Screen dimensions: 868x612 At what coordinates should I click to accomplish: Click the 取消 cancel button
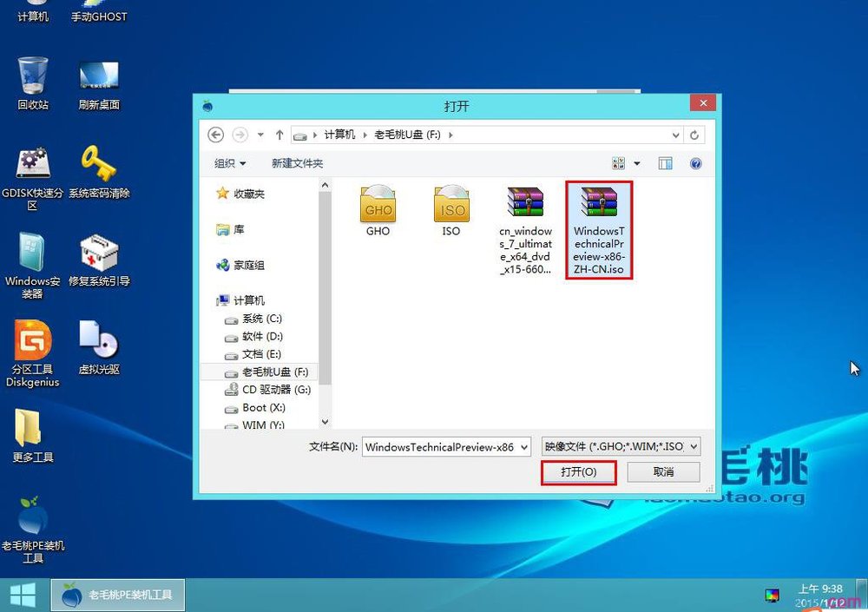click(663, 472)
